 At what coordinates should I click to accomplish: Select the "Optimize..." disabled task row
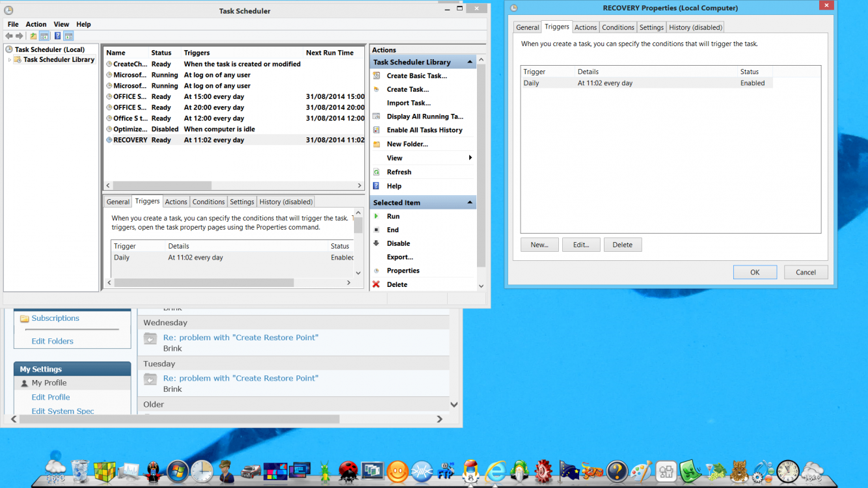click(x=234, y=129)
